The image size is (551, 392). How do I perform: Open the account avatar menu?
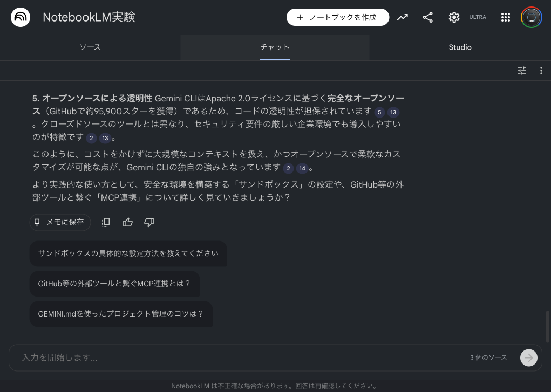(x=531, y=17)
